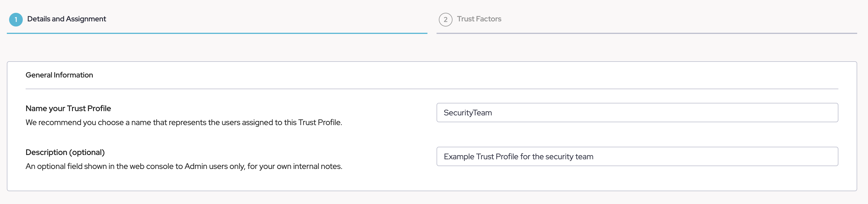This screenshot has height=204, width=868.
Task: Click the blue progress line under step one
Action: pyautogui.click(x=217, y=33)
